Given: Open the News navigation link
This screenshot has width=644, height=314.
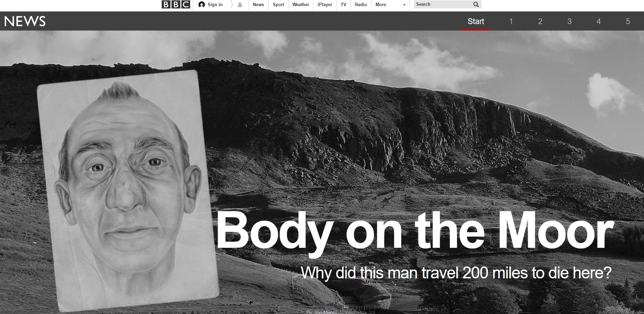Looking at the screenshot, I should [258, 5].
